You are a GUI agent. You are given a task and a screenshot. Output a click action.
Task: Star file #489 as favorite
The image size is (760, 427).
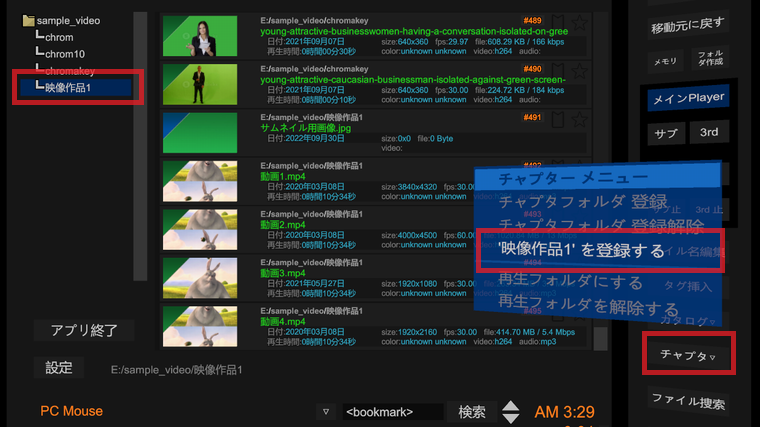tap(579, 22)
